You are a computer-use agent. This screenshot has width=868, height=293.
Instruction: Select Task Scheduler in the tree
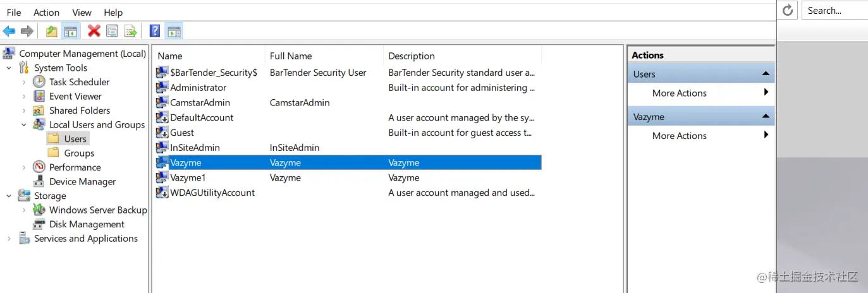coord(79,82)
